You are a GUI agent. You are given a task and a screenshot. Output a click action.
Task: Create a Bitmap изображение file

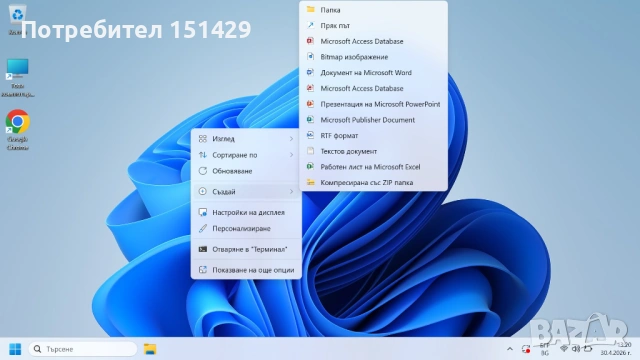pos(373,57)
